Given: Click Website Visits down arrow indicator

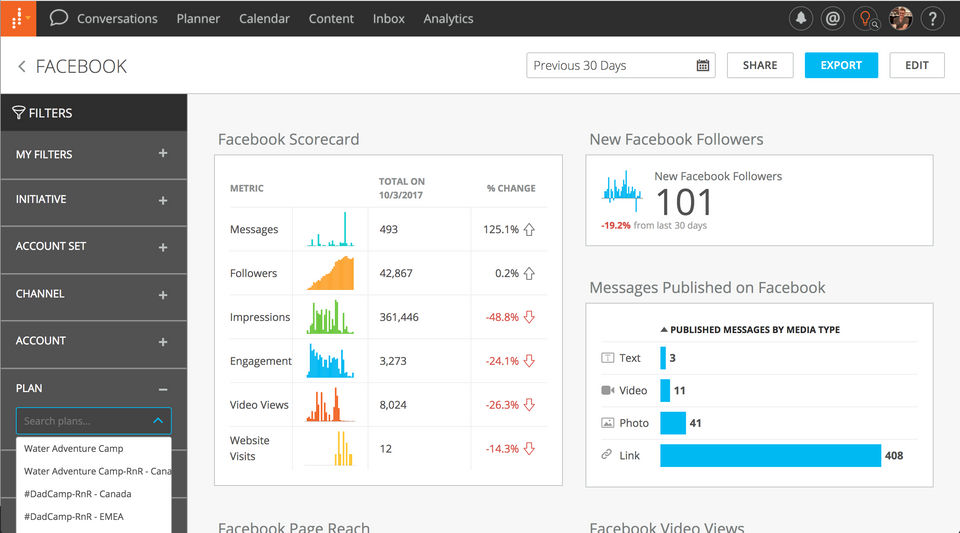Looking at the screenshot, I should click(x=529, y=449).
